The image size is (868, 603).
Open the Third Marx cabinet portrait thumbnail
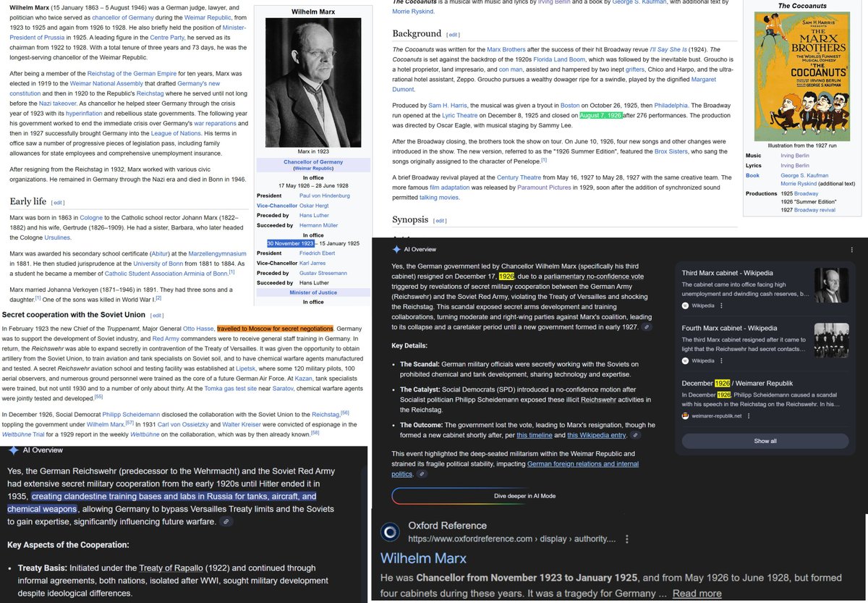tap(832, 285)
